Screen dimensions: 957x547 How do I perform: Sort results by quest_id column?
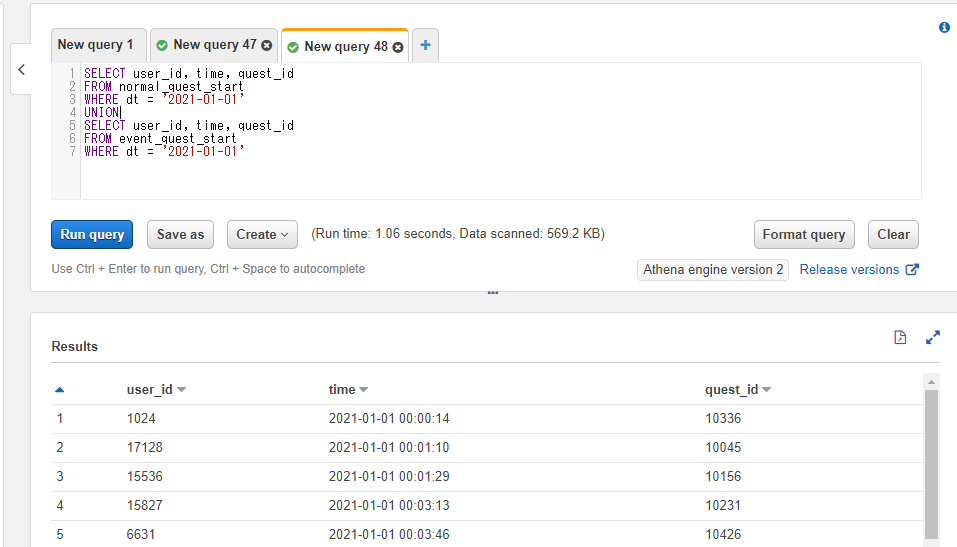738,389
